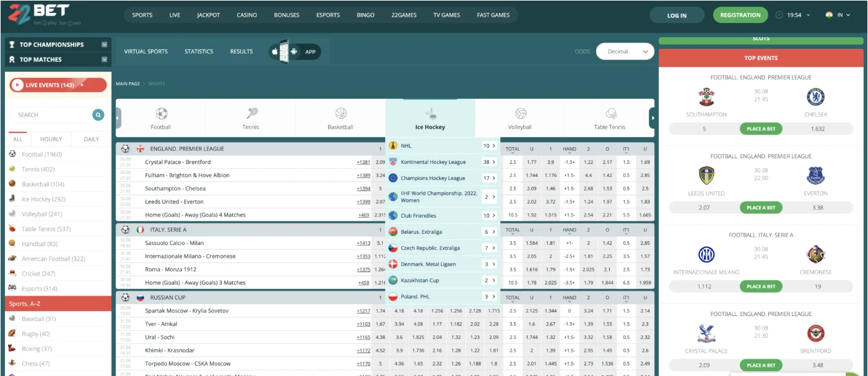Click the NHL league logo in the dropdown

click(393, 146)
